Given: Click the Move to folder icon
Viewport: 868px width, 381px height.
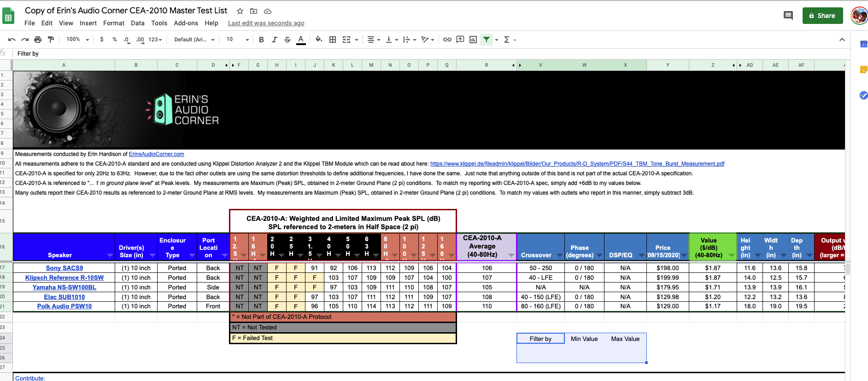Looking at the screenshot, I should [253, 11].
